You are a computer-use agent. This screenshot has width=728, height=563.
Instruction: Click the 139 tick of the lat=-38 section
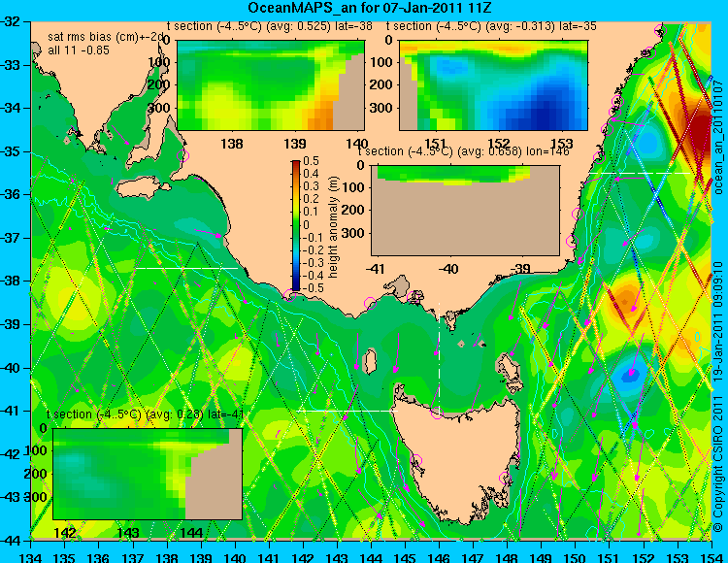pos(295,143)
